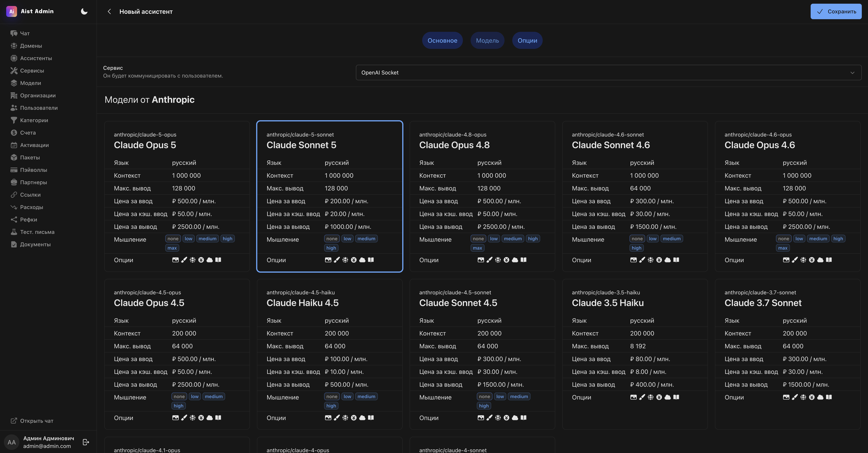Switch to the Опции tab
Viewport: 868px width, 453px height.
point(527,41)
